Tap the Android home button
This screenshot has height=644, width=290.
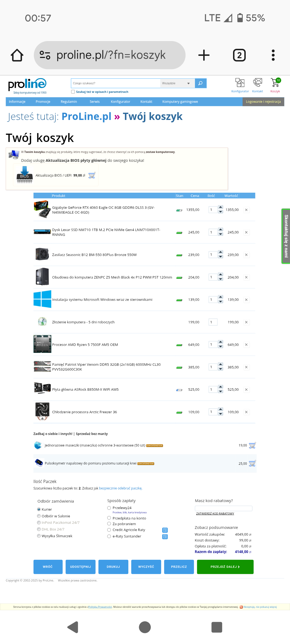145,627
